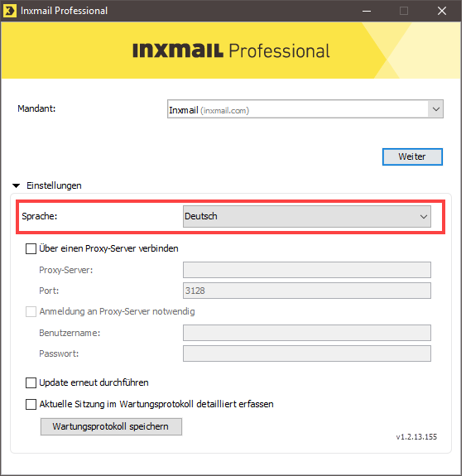Image resolution: width=466 pixels, height=476 pixels.
Task: Click the version label v1.2.13.155
Action: point(416,437)
